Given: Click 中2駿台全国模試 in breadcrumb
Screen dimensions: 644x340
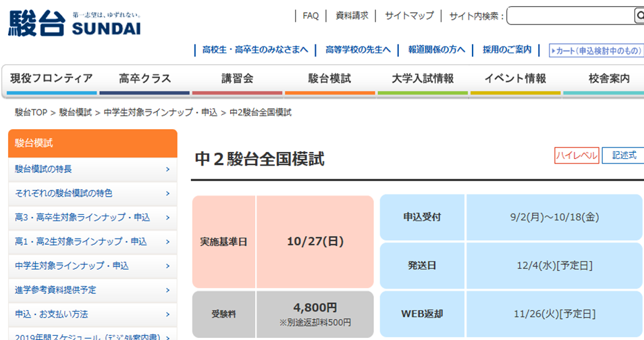Looking at the screenshot, I should pos(261,112).
